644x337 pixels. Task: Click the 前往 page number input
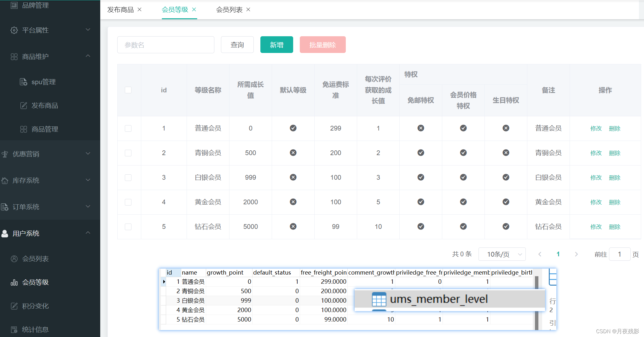click(x=619, y=254)
